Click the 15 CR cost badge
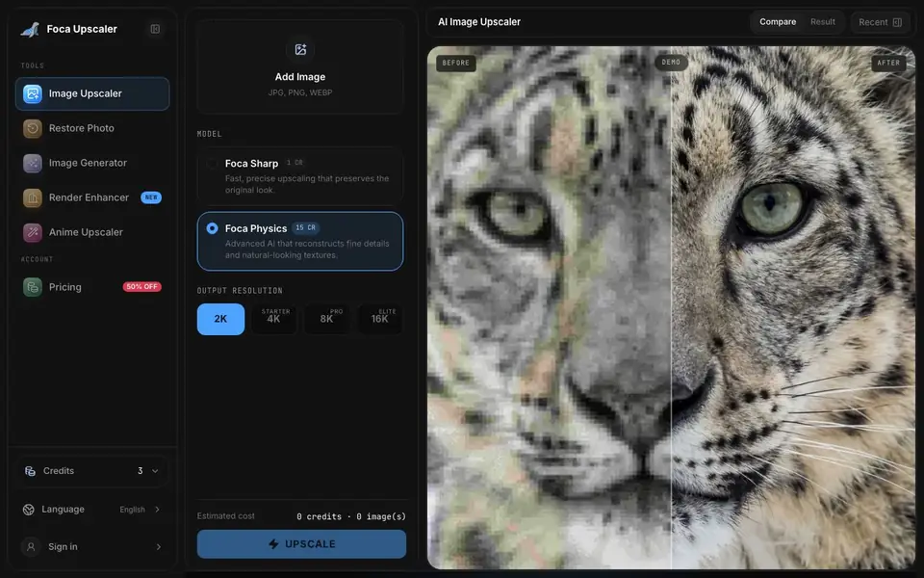The width and height of the screenshot is (924, 578). 305,227
